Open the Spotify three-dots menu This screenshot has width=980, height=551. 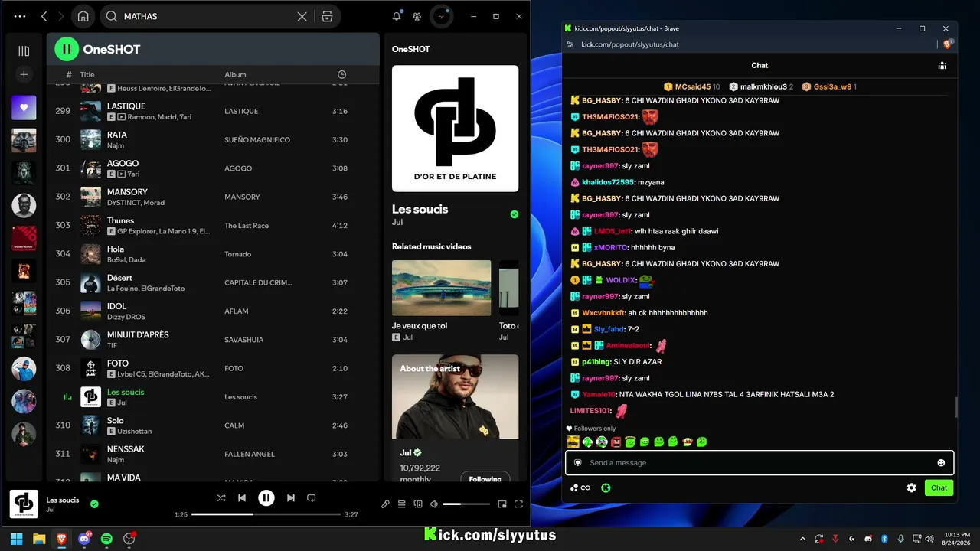(20, 16)
